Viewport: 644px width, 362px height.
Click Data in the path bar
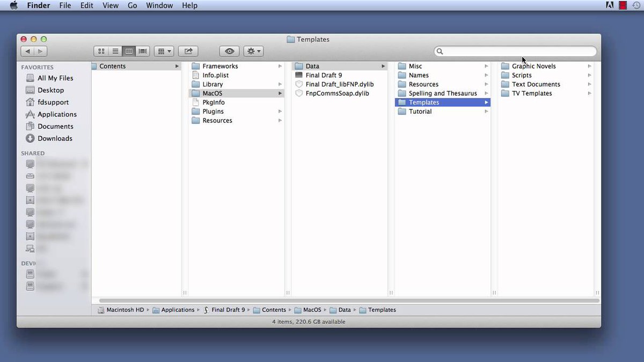coord(340,310)
